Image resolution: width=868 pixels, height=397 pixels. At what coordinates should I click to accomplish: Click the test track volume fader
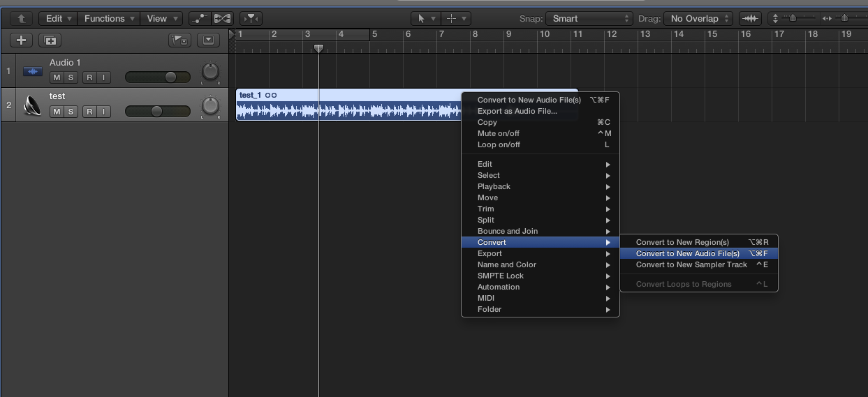coord(157,111)
